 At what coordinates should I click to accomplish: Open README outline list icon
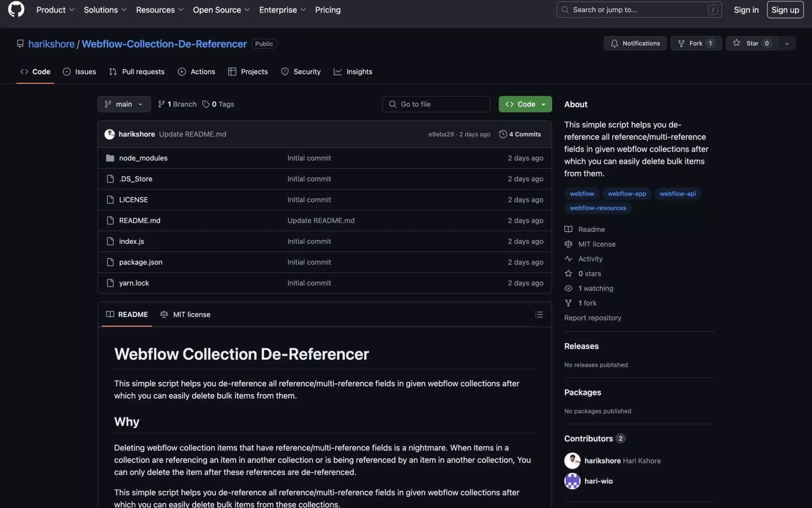(539, 315)
